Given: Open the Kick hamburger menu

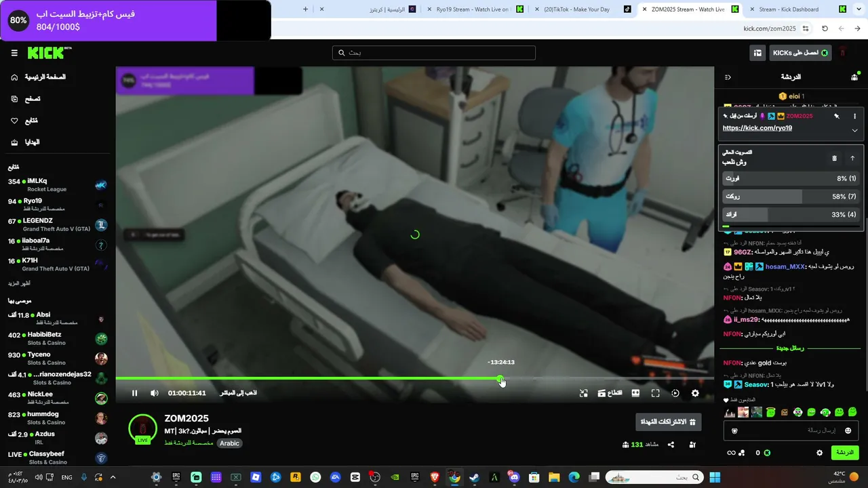Looking at the screenshot, I should coord(14,53).
